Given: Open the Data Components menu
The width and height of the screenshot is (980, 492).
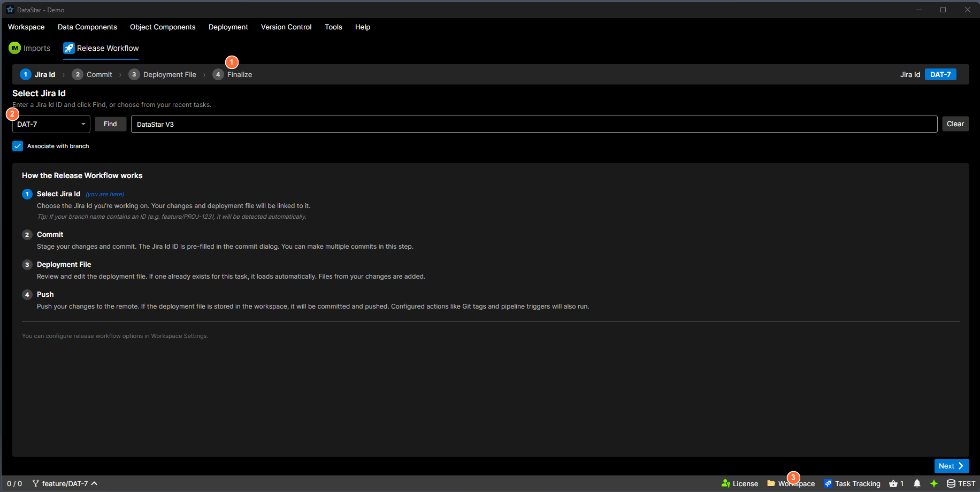Looking at the screenshot, I should click(87, 27).
